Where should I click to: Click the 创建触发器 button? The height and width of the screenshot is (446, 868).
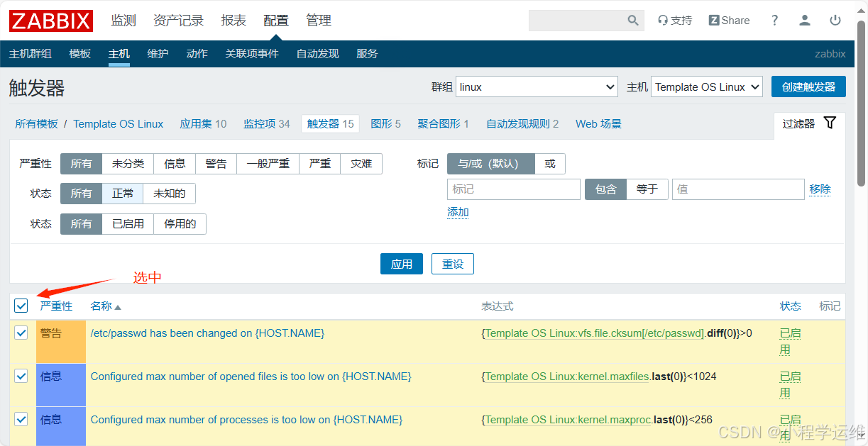808,87
